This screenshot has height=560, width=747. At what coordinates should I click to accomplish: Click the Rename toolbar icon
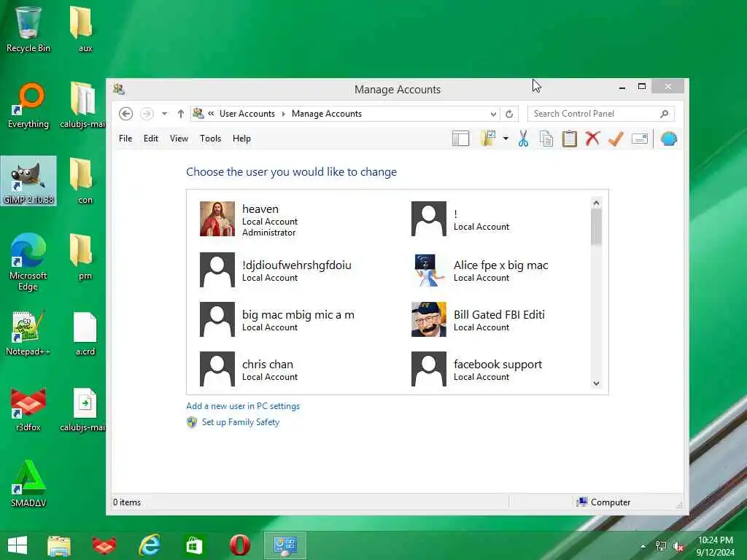coord(639,139)
